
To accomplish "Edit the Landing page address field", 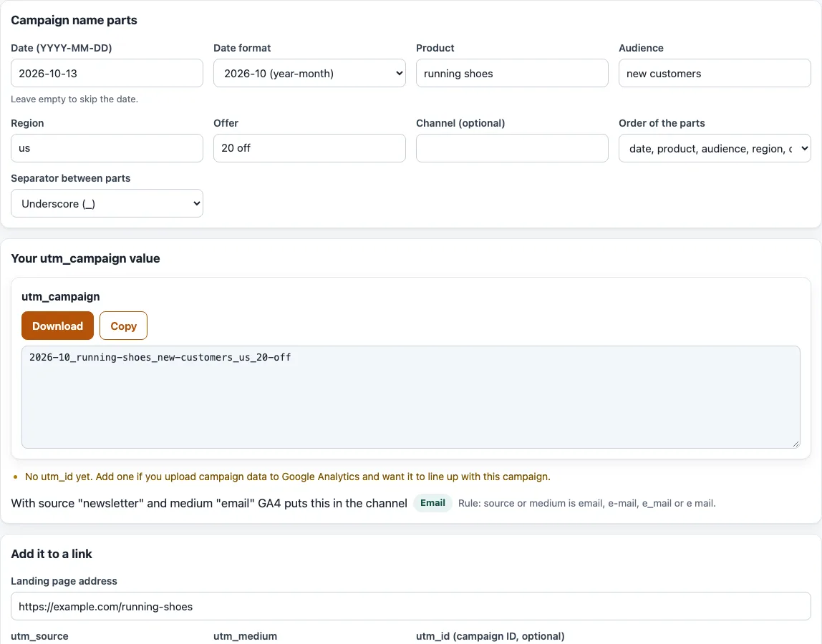I will coord(411,606).
